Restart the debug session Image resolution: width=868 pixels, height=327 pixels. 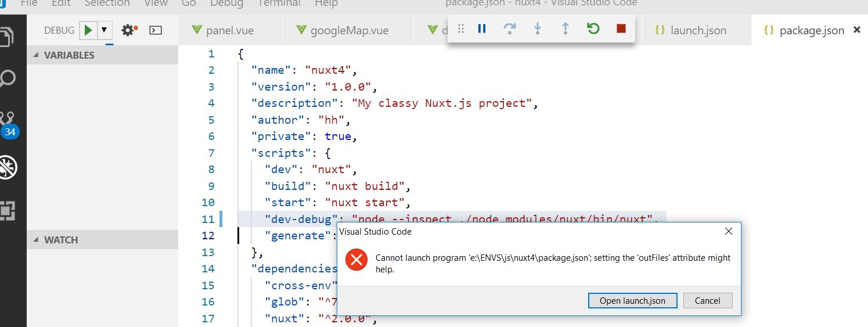click(x=593, y=28)
